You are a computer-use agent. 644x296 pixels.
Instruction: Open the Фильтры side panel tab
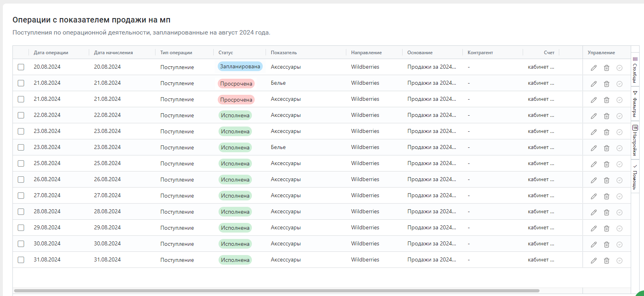pyautogui.click(x=635, y=104)
